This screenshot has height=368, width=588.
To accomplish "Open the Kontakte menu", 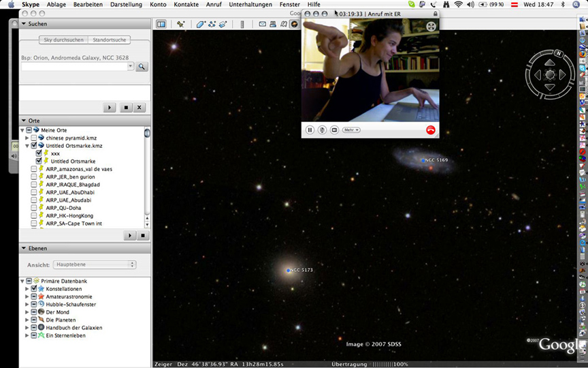I will 186,4.
